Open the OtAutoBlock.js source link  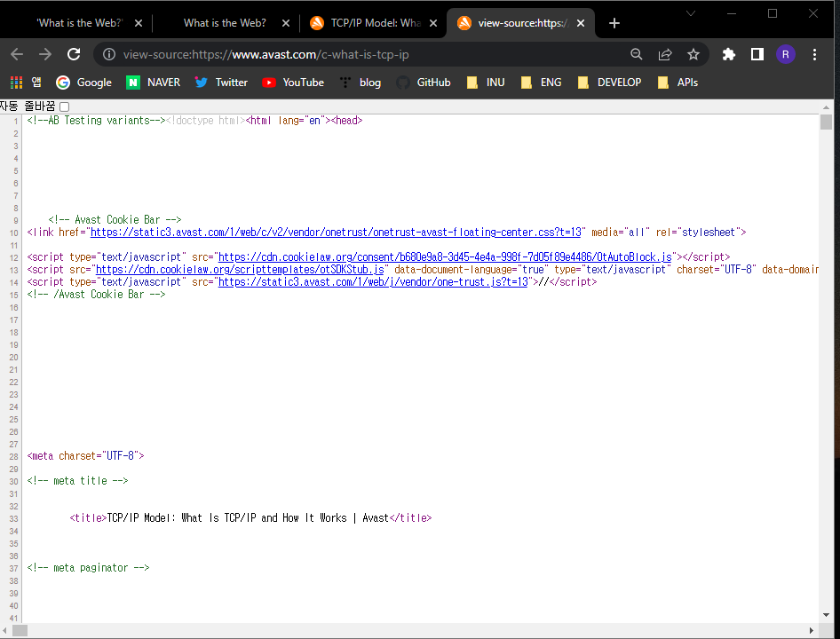click(445, 257)
